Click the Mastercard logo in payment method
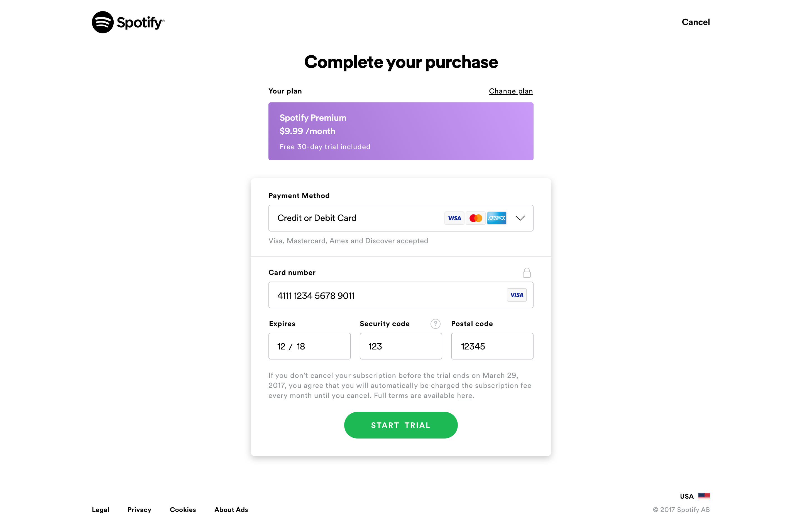 click(x=475, y=218)
